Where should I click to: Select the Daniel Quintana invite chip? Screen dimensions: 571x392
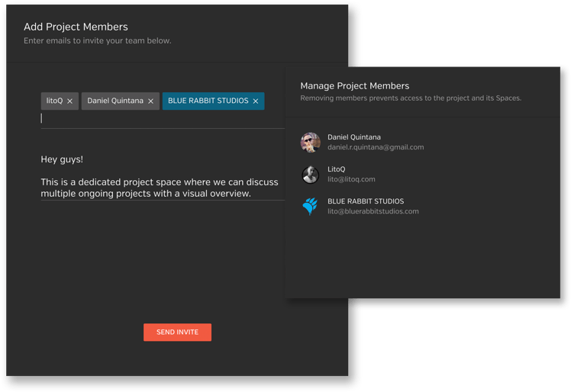coord(121,101)
